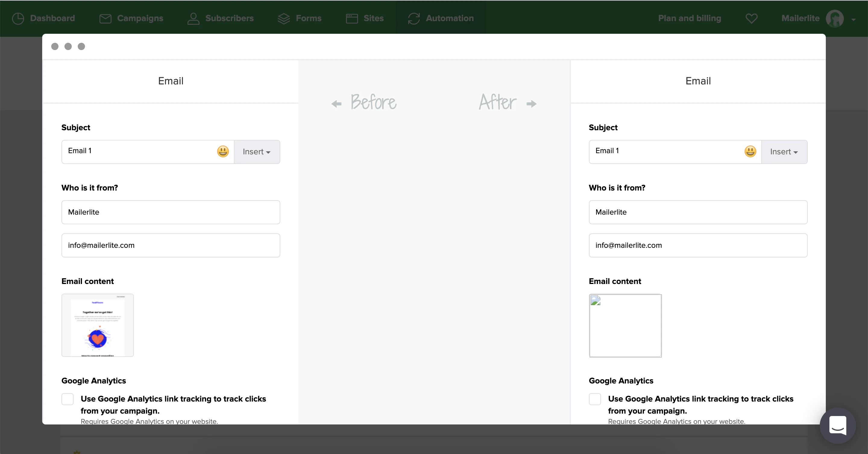The height and width of the screenshot is (454, 868).
Task: Click the Campaigns envelope icon
Action: click(105, 18)
